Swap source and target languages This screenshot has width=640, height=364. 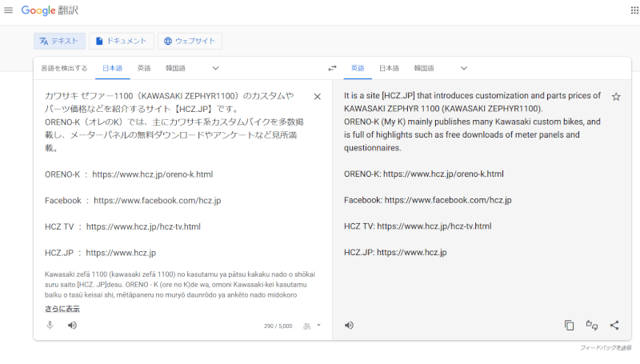(x=332, y=68)
